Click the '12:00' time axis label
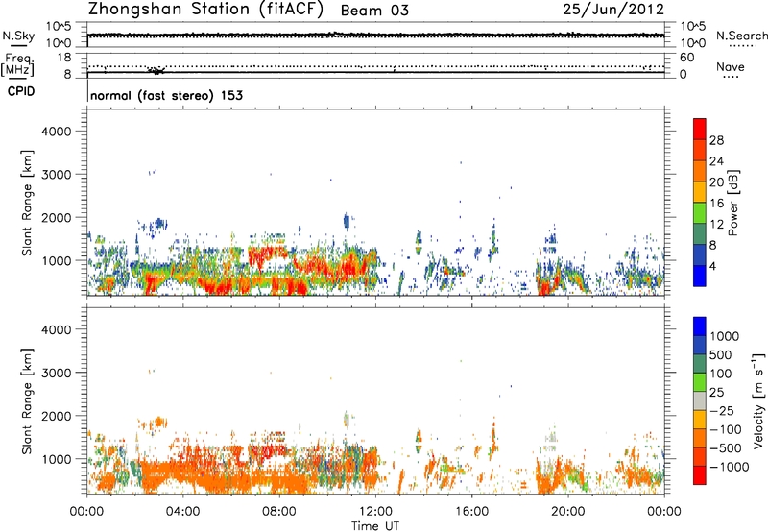This screenshot has height=532, width=768. point(375,512)
